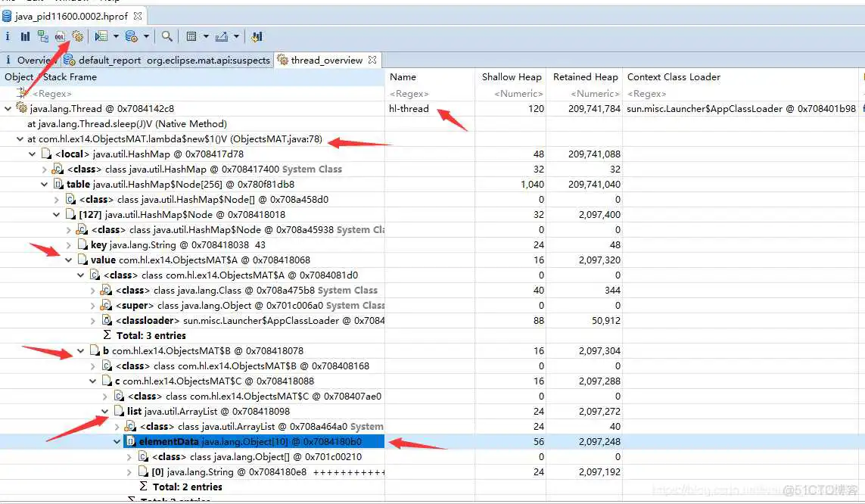
Task: Expand the key java.lang.String node
Action: pos(70,245)
